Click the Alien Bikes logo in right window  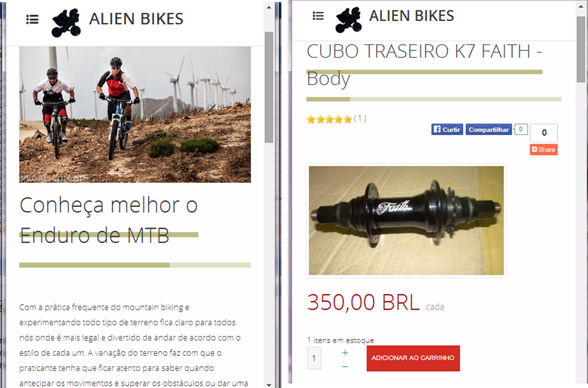(x=348, y=20)
